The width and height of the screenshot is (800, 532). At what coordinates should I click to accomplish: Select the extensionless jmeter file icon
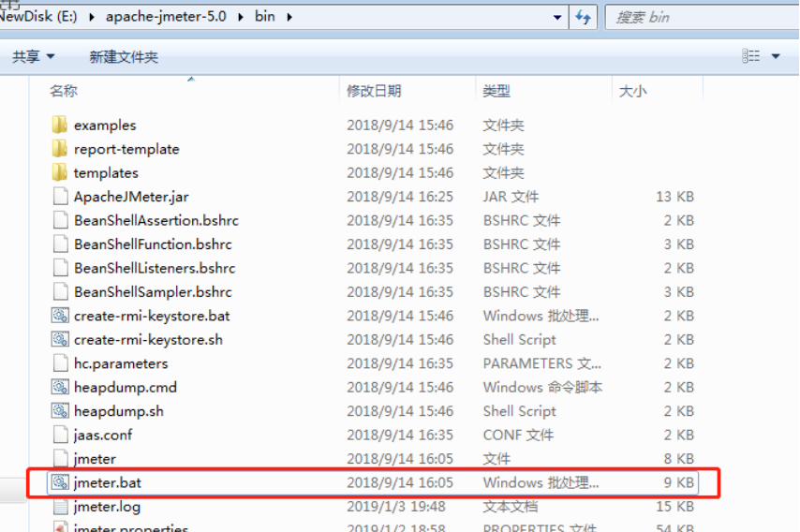pos(60,459)
